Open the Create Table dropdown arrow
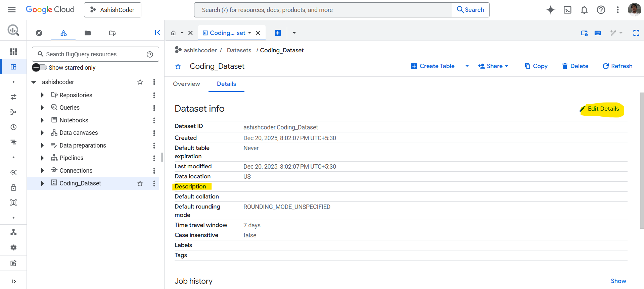This screenshot has height=289, width=644. (467, 66)
